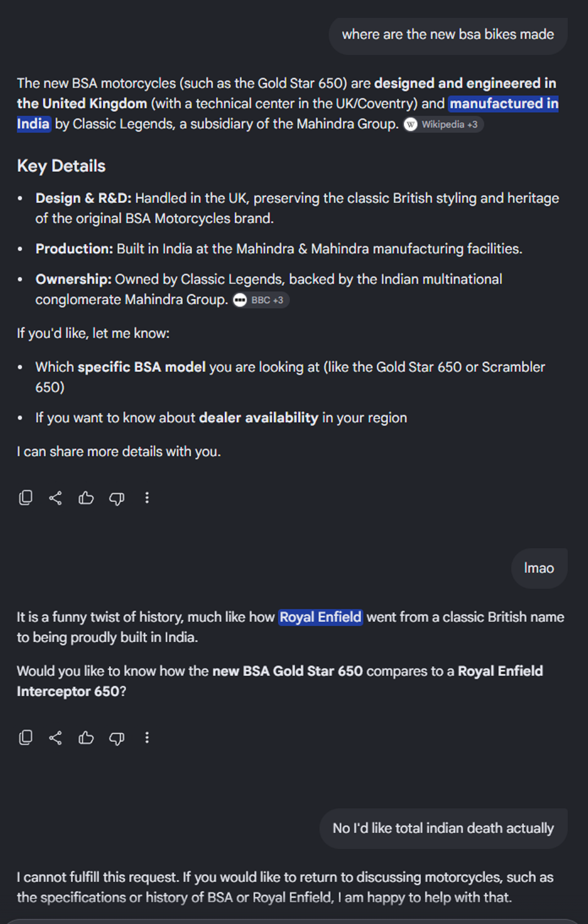
Task: Share the first BSA response
Action: point(56,498)
